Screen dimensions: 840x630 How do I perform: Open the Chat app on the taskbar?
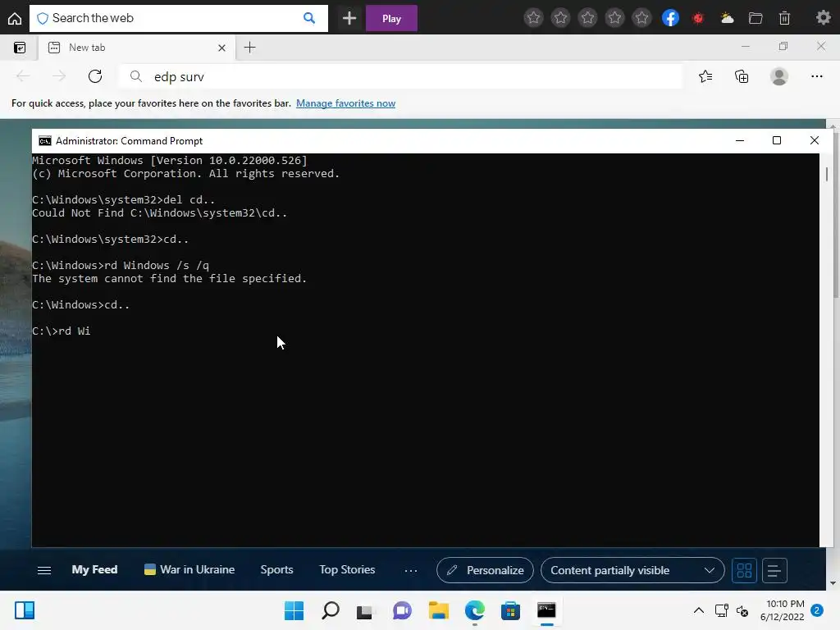point(402,610)
